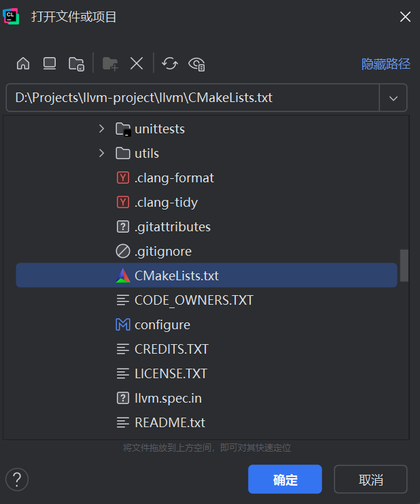Select the .gitignore file
Image resolution: width=420 pixels, height=504 pixels.
pyautogui.click(x=207, y=251)
